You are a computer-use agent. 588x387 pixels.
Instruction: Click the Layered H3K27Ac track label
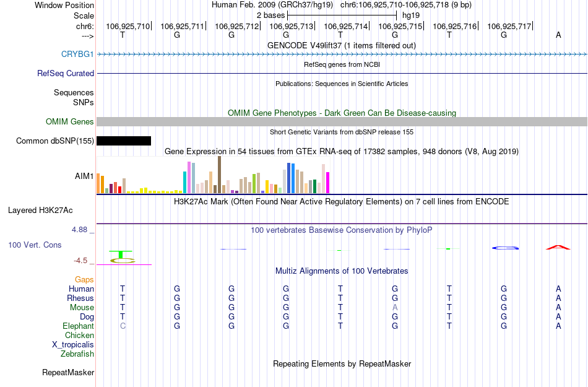click(x=40, y=211)
